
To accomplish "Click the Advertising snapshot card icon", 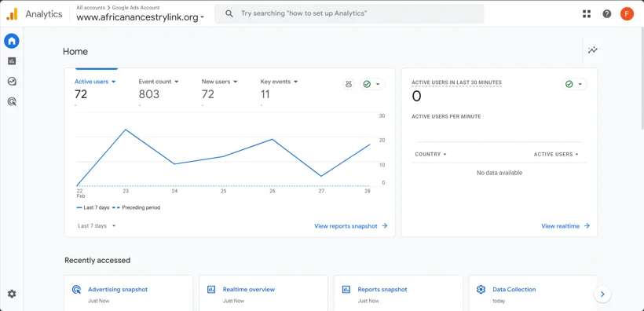I will tap(76, 289).
